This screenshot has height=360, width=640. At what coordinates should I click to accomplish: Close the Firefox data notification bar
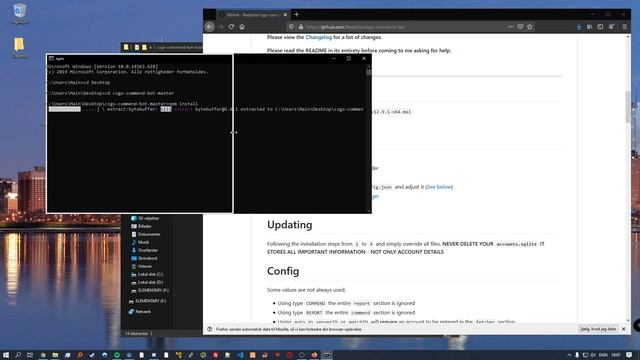(x=624, y=329)
